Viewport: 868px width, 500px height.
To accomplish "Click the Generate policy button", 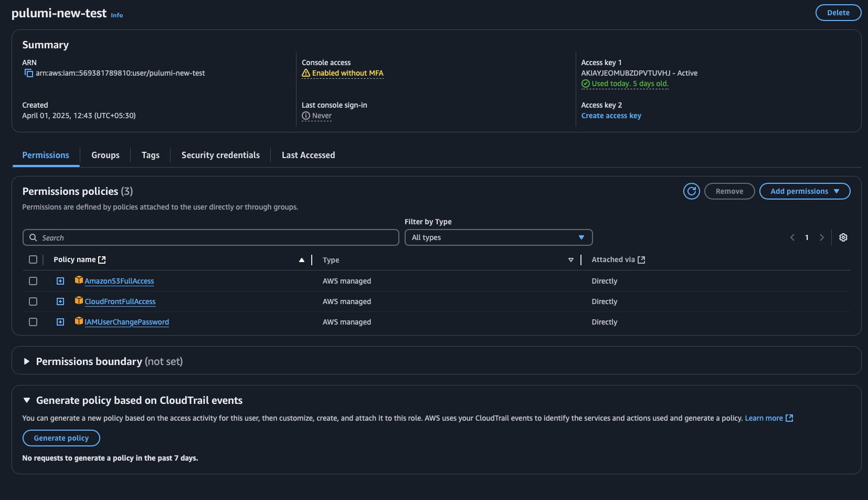I will [61, 438].
